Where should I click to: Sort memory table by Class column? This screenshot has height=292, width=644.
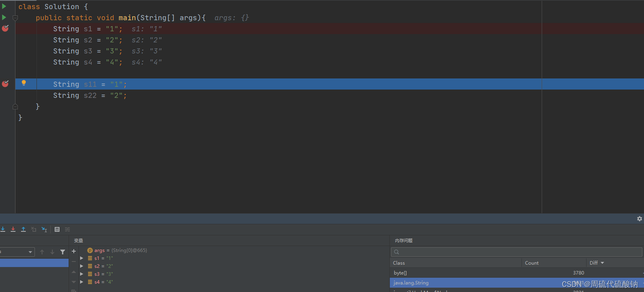pos(456,263)
